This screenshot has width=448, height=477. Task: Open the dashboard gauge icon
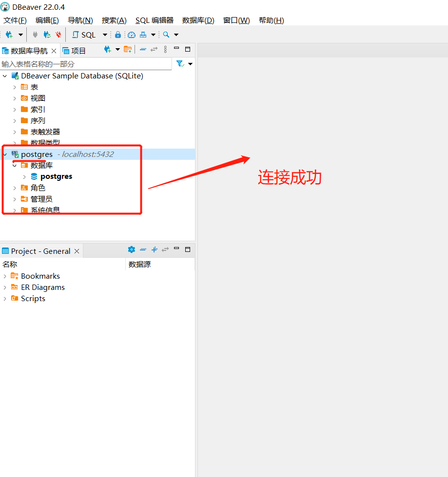(x=132, y=35)
